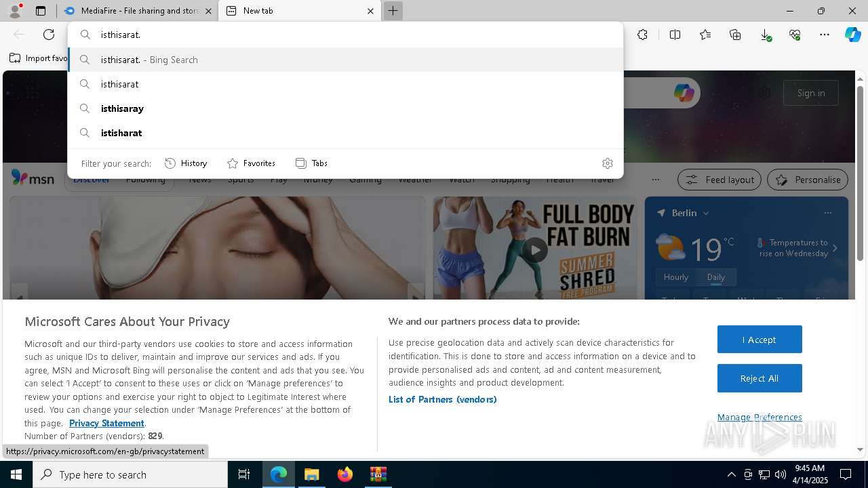
Task: Open the Copilot sidebar icon
Action: coord(852,35)
